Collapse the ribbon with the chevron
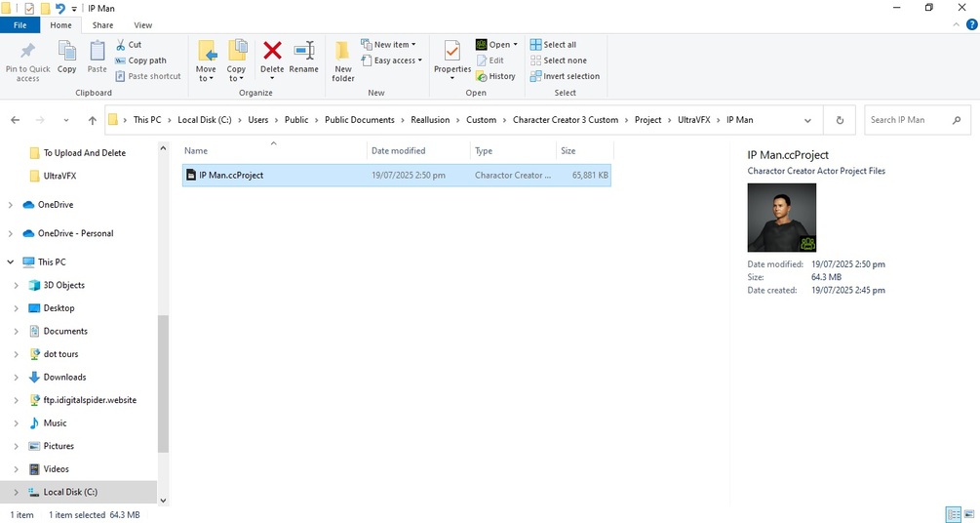980x523 pixels. tap(957, 25)
